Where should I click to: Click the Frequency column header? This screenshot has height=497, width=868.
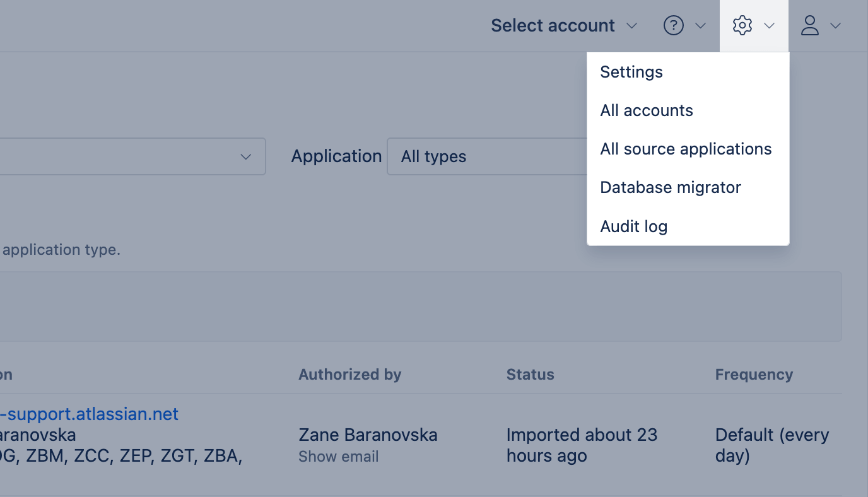tap(754, 375)
